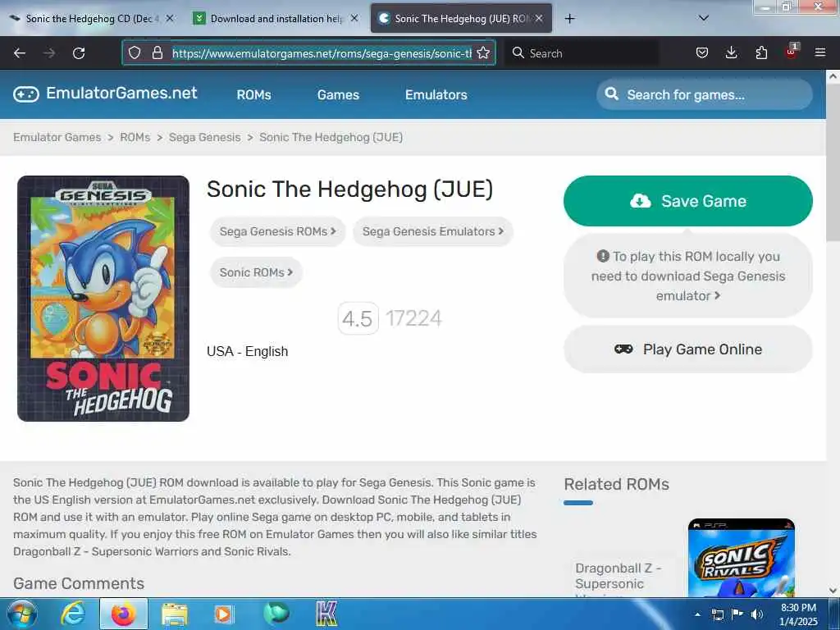
Task: Open Sonic ROMs tag
Action: [x=256, y=272]
